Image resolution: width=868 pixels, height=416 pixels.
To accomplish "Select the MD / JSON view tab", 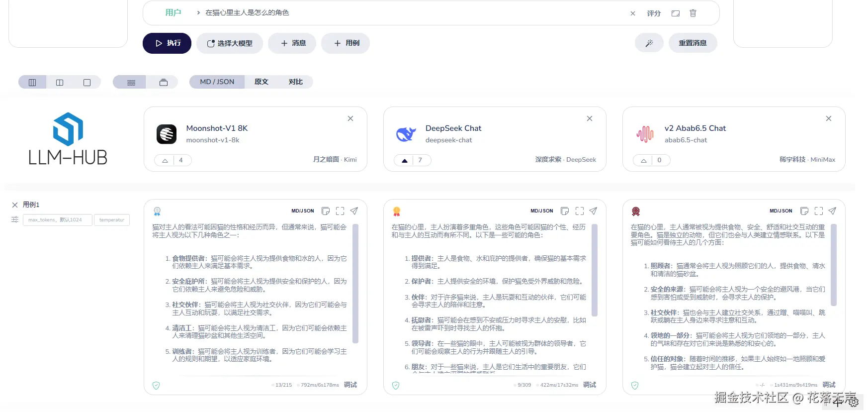I will 217,82.
